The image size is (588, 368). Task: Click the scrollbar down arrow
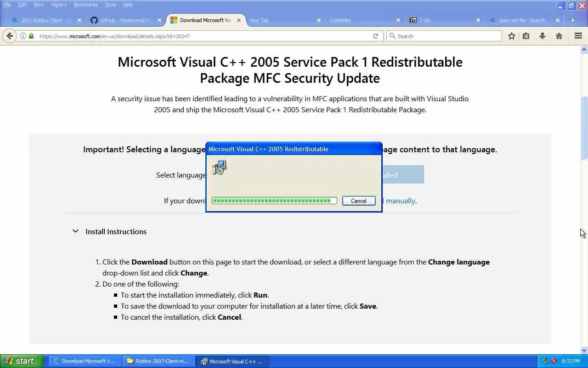tap(584, 350)
